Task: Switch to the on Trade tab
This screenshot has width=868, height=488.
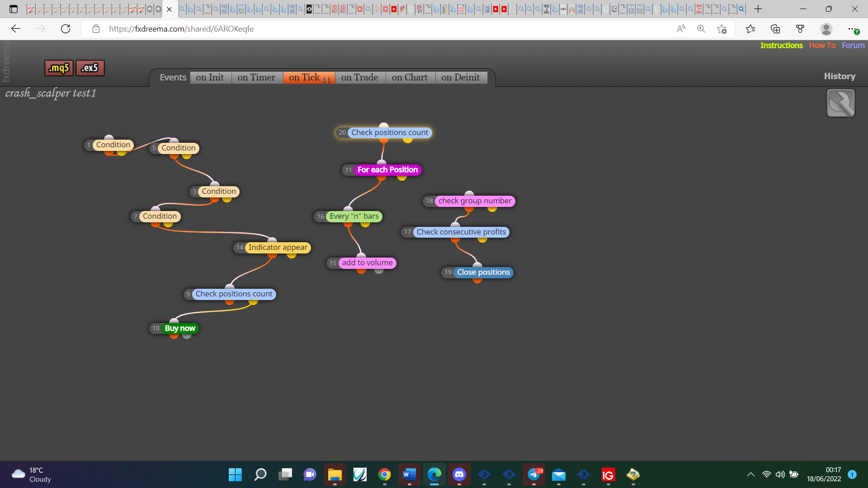Action: pyautogui.click(x=360, y=77)
